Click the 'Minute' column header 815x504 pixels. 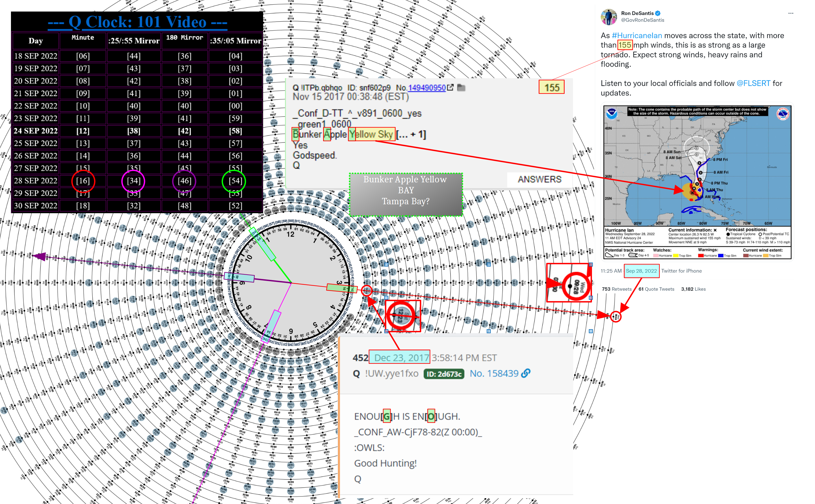tap(83, 41)
